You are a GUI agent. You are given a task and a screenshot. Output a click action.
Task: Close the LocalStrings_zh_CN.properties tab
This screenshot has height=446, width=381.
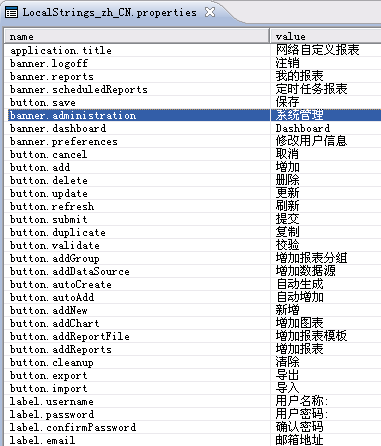(x=210, y=12)
